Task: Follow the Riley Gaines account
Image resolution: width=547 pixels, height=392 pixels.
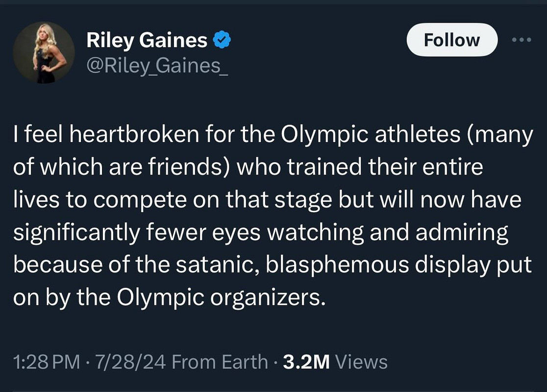Action: (452, 40)
